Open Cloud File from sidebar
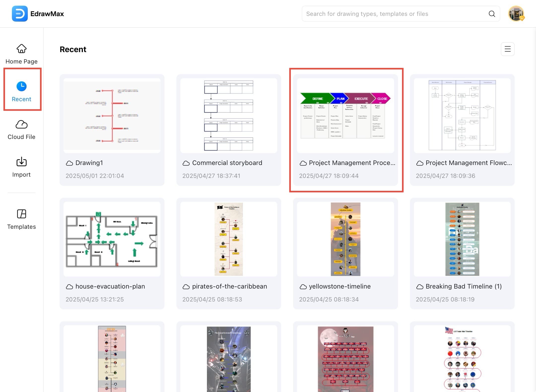The image size is (536, 392). coord(22,124)
